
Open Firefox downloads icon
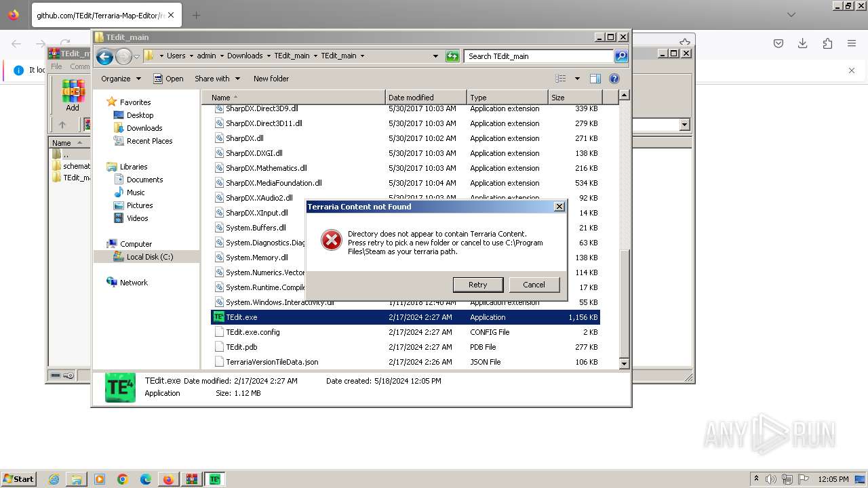[x=803, y=43]
